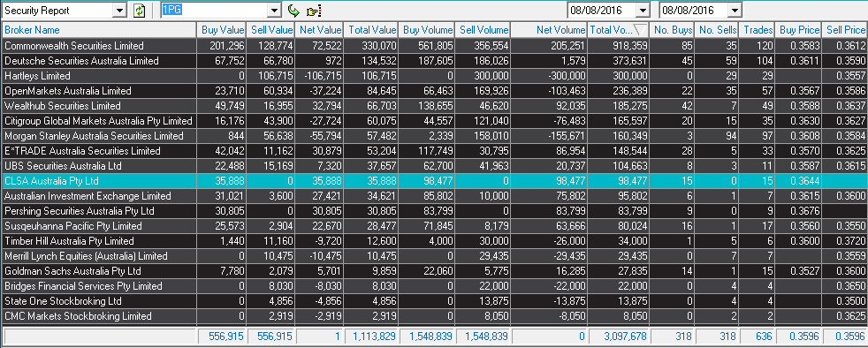Click total Trades value 636

[x=758, y=336]
